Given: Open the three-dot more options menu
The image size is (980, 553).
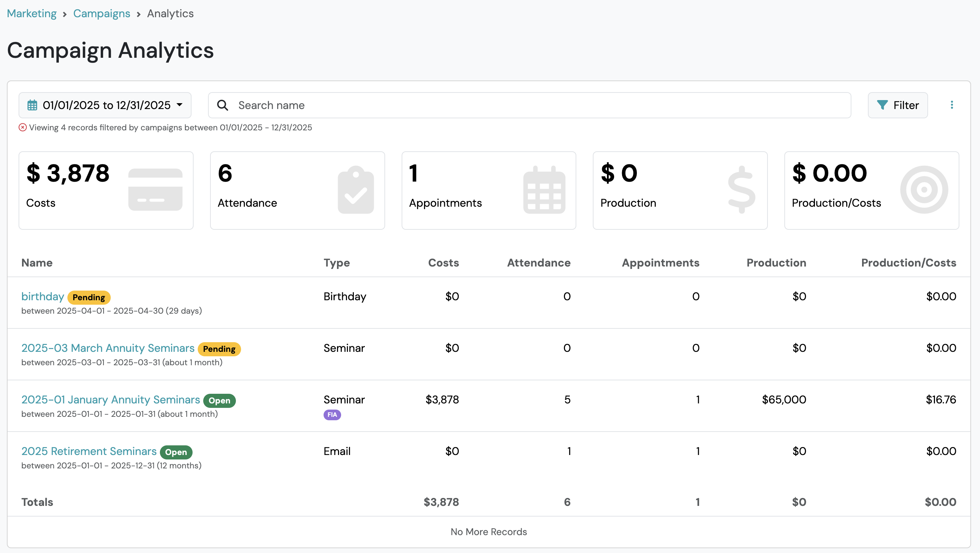Looking at the screenshot, I should point(952,105).
